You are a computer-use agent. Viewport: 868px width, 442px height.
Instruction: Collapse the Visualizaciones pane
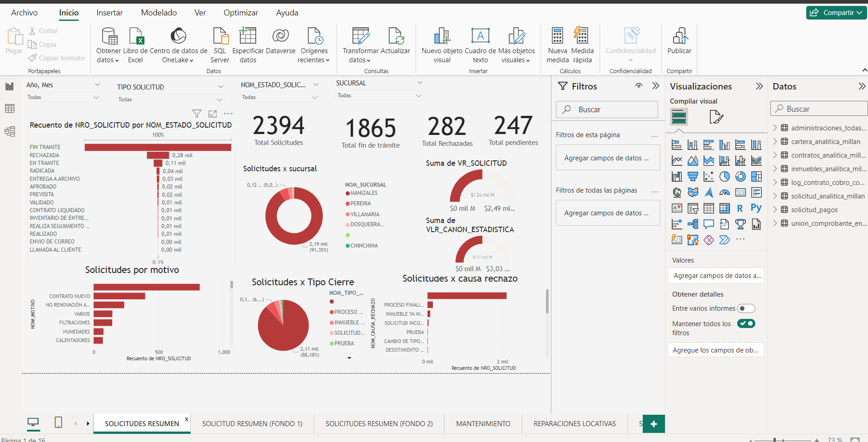point(759,86)
